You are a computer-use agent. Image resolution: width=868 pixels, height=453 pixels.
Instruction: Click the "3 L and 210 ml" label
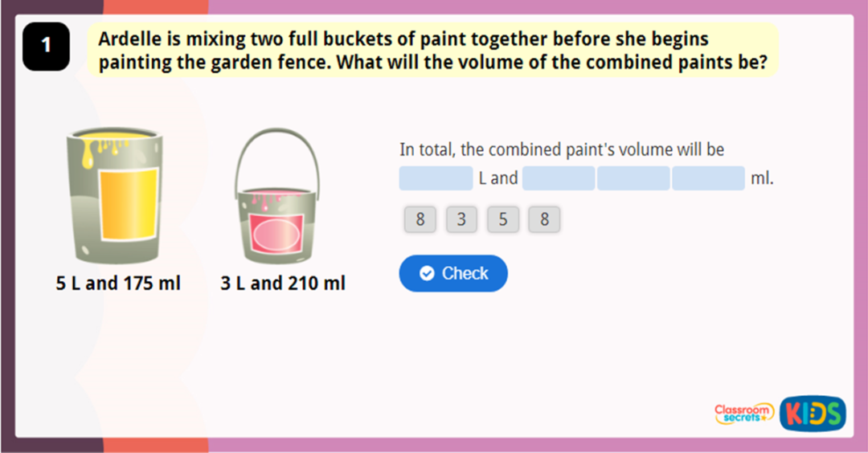283,284
